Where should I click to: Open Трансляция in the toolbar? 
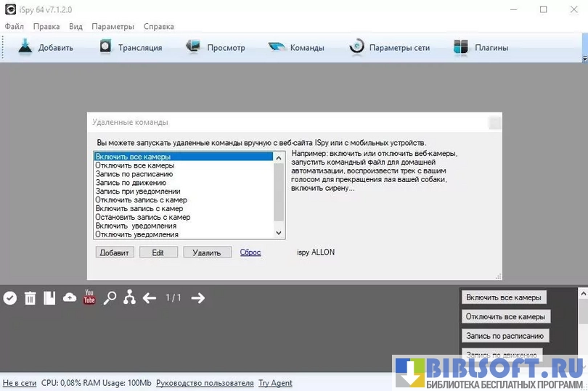tap(131, 48)
